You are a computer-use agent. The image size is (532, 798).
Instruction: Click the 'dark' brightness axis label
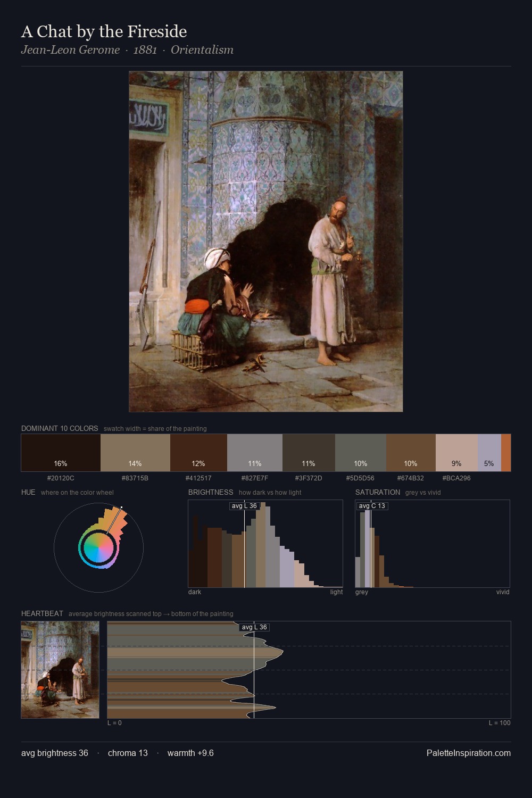click(195, 592)
